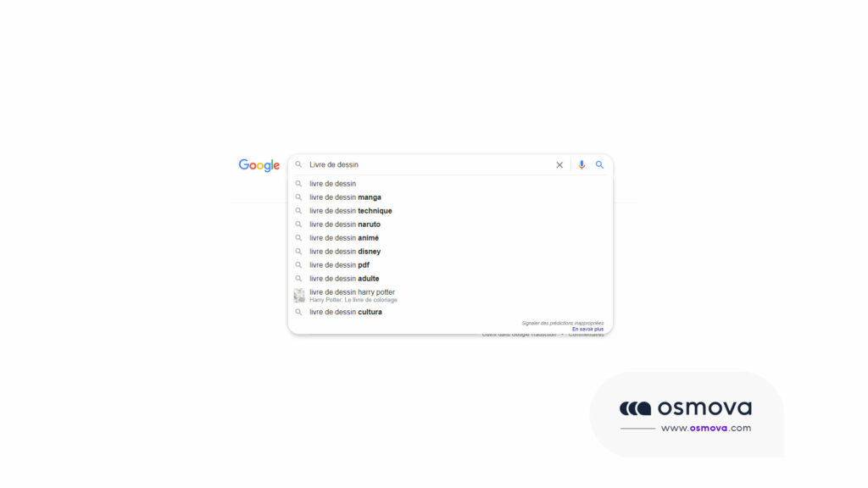This screenshot has width=868, height=488.
Task: Click the X to clear the search field
Action: pyautogui.click(x=559, y=164)
